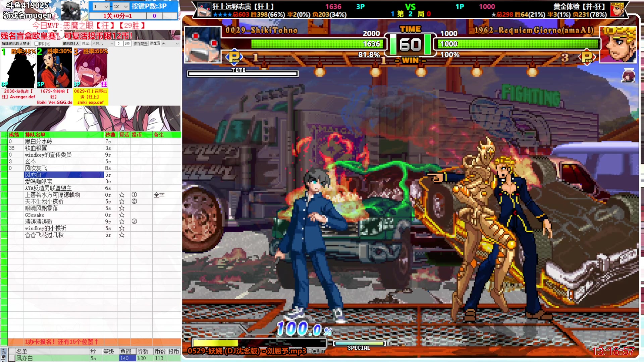The width and height of the screenshot is (644, 362).
Task: Select character card 1 Avenger silhouette
Action: pyautogui.click(x=18, y=68)
